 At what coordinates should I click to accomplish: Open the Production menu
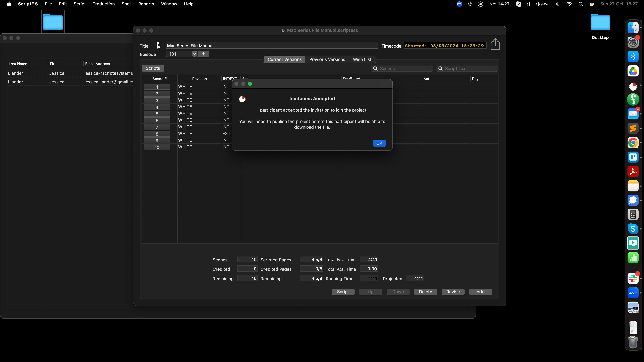click(x=103, y=4)
